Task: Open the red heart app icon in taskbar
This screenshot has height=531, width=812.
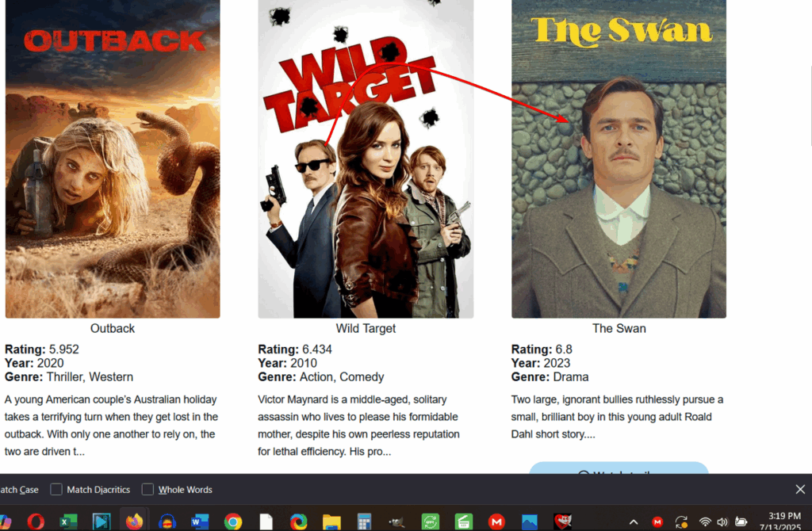Action: coord(562,521)
